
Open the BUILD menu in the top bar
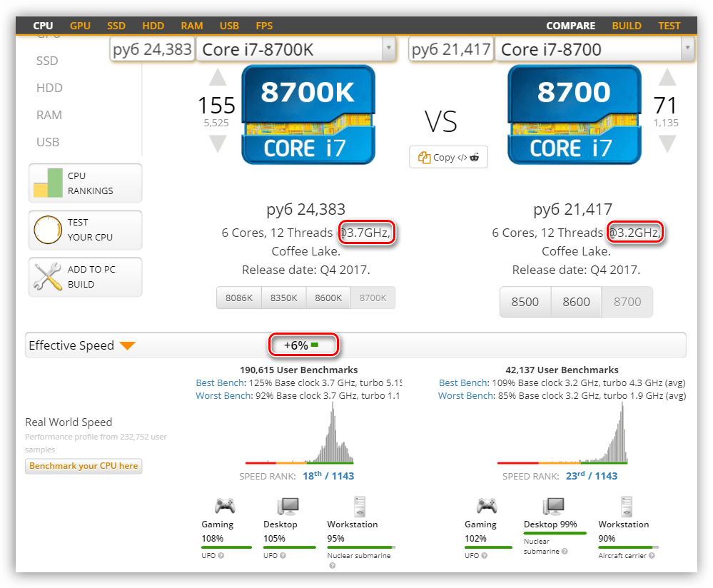point(626,26)
